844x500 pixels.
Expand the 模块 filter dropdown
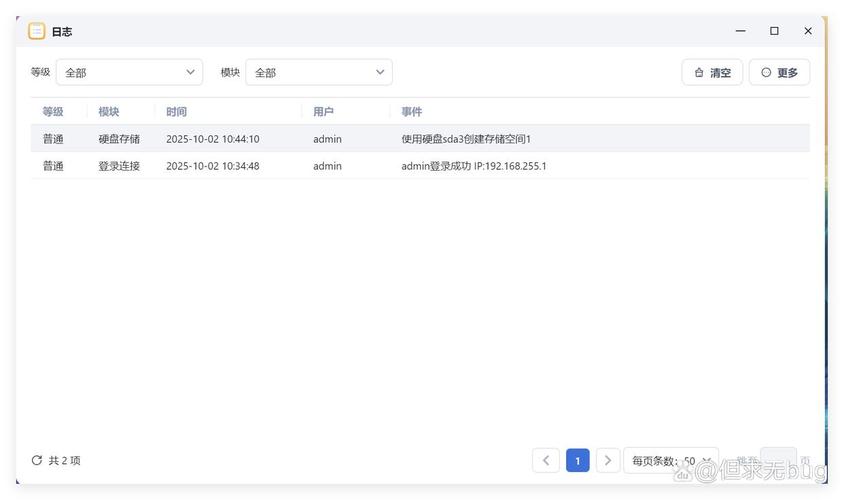point(319,73)
